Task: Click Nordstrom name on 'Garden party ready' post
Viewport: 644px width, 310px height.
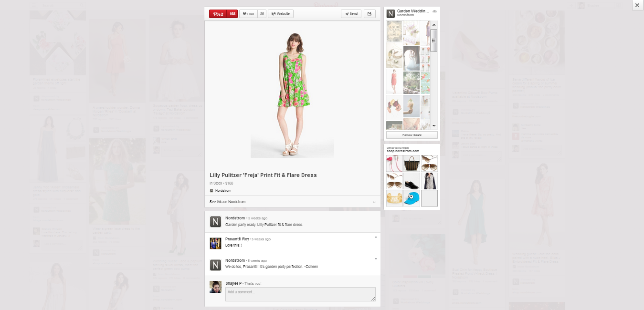Action: 235,218
